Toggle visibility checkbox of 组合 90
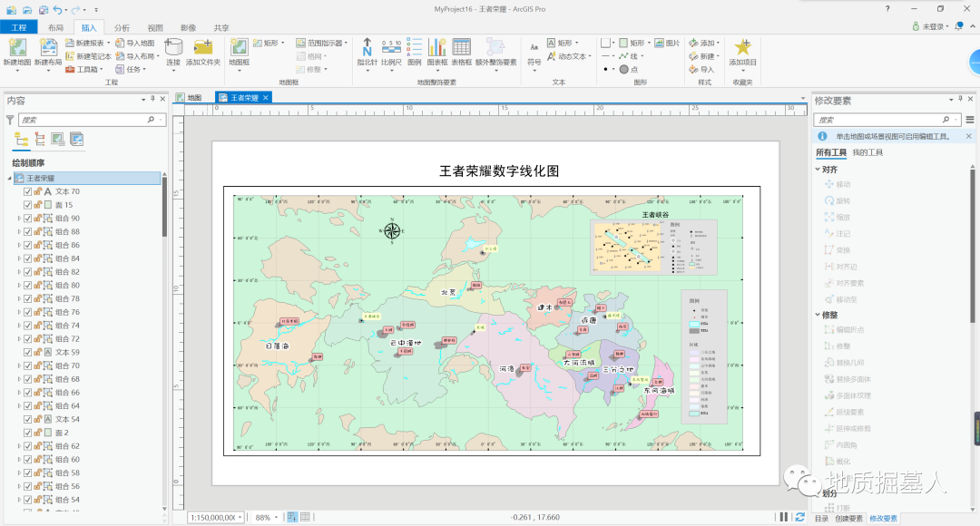The width and height of the screenshot is (980, 526). (x=27, y=218)
